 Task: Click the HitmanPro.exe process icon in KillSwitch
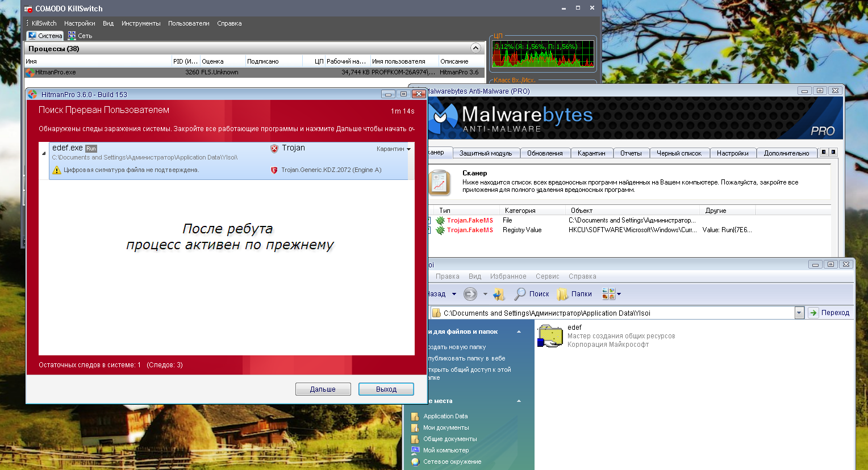(x=30, y=73)
